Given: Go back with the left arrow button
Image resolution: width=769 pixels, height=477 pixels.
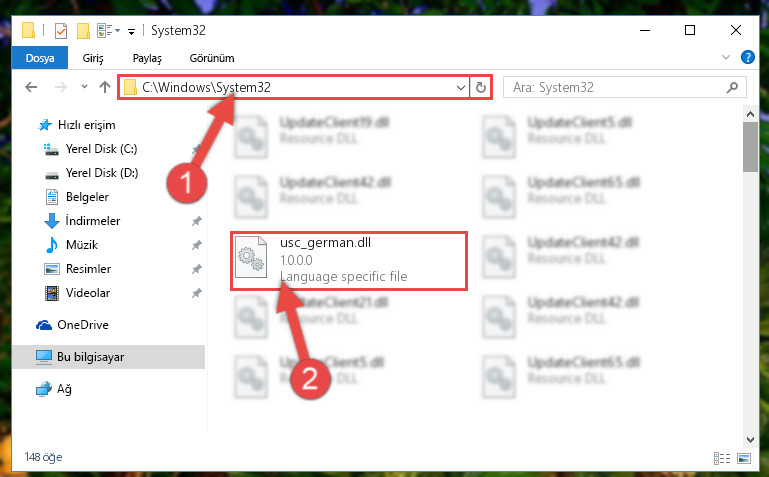Looking at the screenshot, I should 31,87.
